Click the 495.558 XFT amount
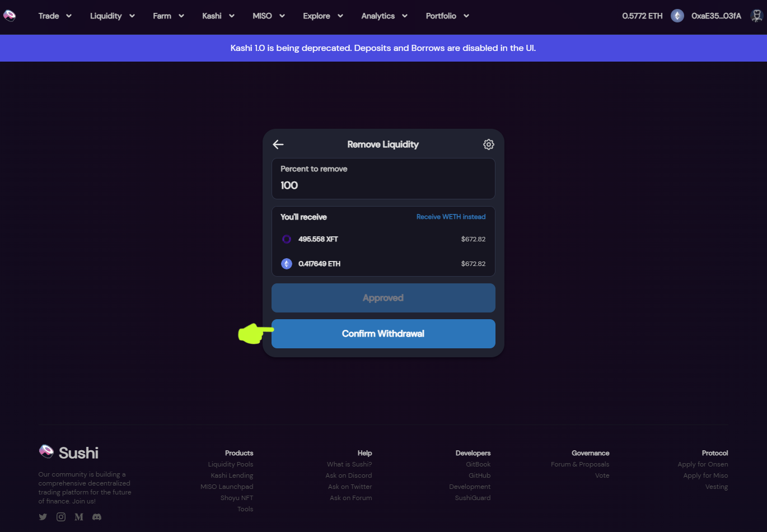Viewport: 767px width, 532px height. point(318,239)
